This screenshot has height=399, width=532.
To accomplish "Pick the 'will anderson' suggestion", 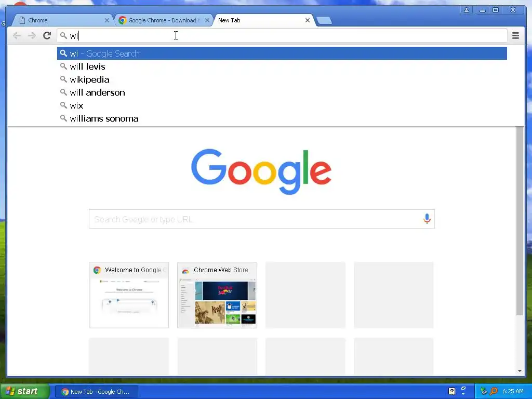I will [x=282, y=92].
